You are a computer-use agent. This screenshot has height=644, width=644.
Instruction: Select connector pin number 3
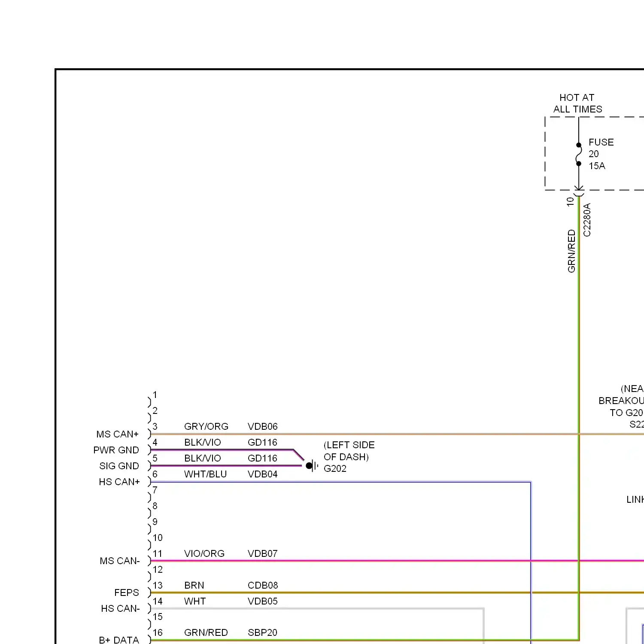[155, 426]
